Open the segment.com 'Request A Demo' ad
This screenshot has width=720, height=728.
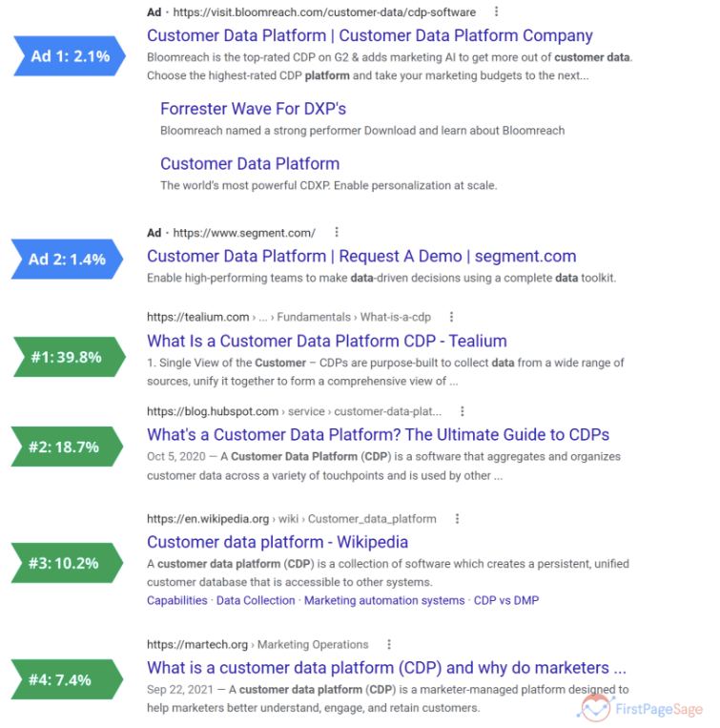(x=360, y=256)
